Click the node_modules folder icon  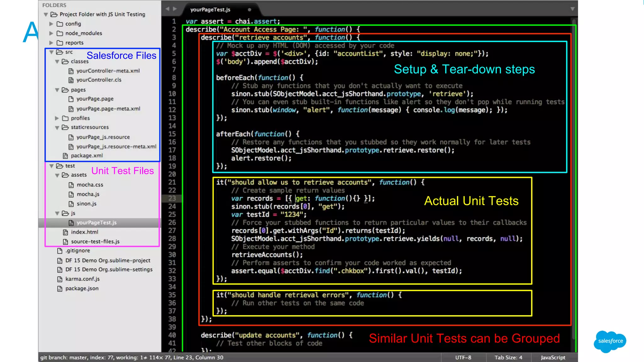60,33
